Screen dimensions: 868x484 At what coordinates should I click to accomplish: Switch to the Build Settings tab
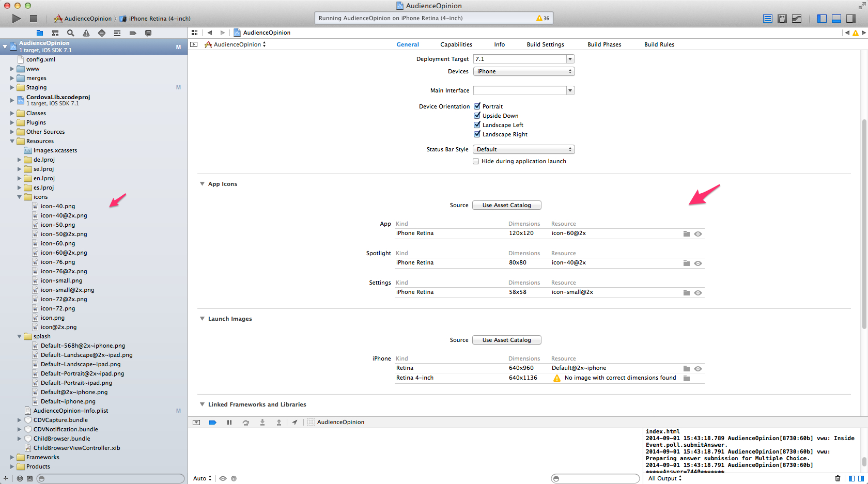[545, 44]
